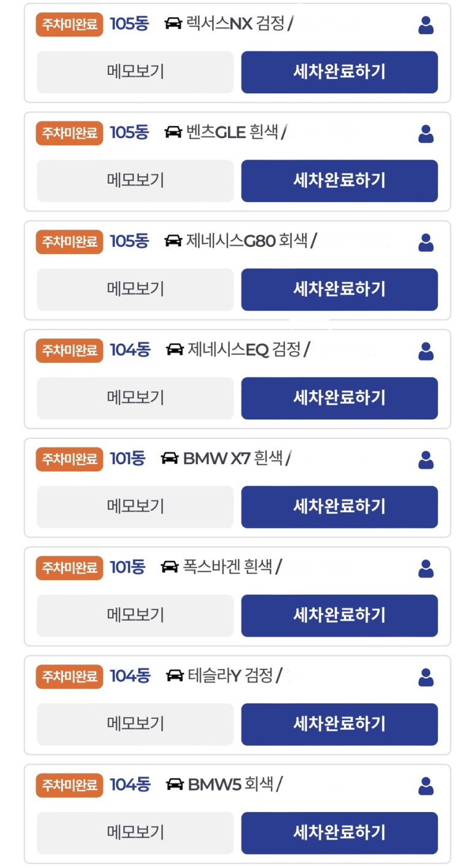Click the car icon beside 테슬라Y
The width and height of the screenshot is (475, 868).
(175, 676)
